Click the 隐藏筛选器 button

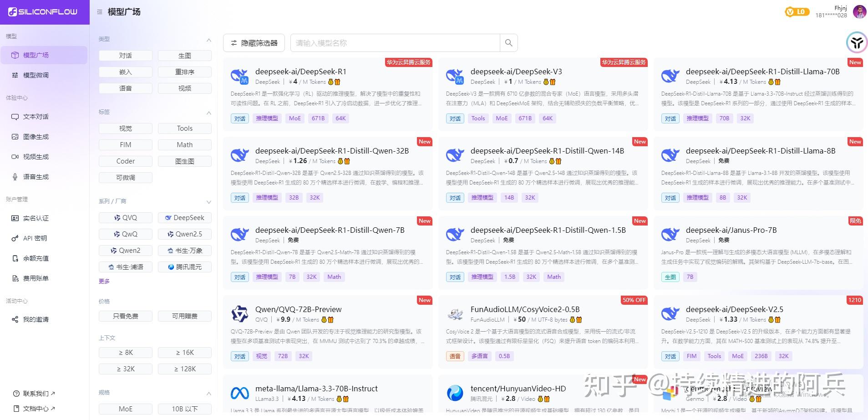tap(254, 43)
